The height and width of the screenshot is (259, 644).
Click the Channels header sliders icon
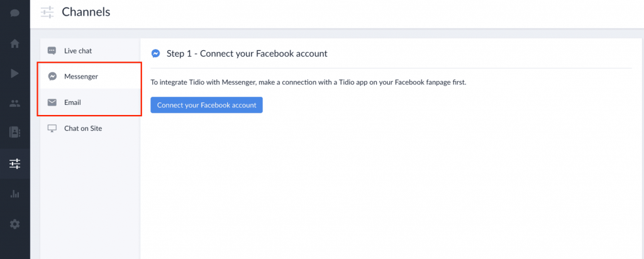[x=47, y=12]
